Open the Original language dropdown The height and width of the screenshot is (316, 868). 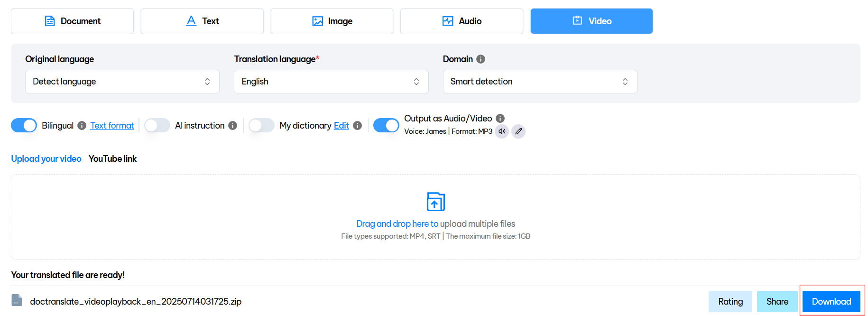pos(122,82)
